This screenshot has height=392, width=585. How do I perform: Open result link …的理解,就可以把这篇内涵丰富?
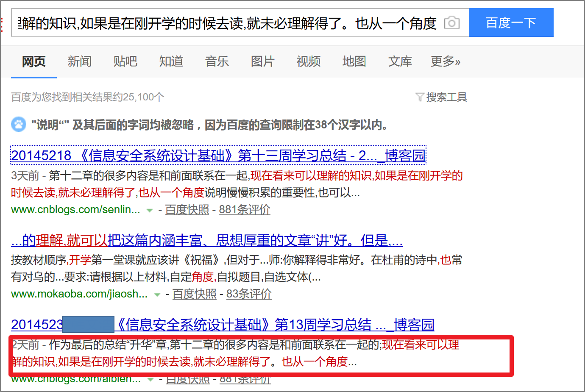pos(207,240)
